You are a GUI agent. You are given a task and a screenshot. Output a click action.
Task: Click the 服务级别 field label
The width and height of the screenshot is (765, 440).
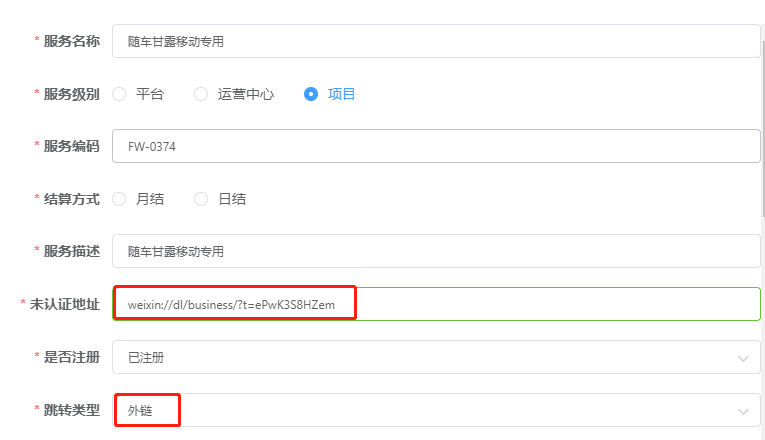tap(71, 94)
